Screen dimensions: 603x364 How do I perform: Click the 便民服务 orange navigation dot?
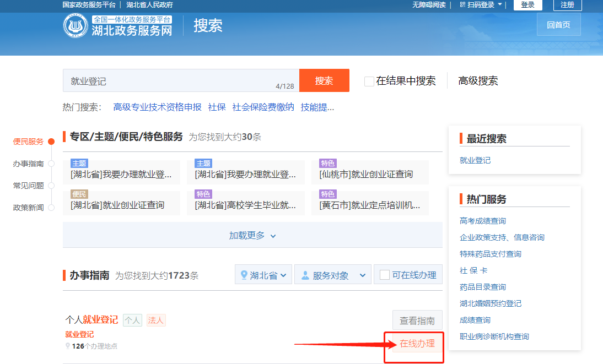coord(51,142)
